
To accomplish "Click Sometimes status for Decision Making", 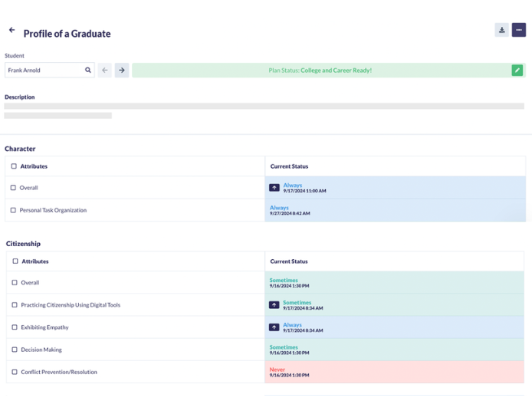I will click(284, 347).
